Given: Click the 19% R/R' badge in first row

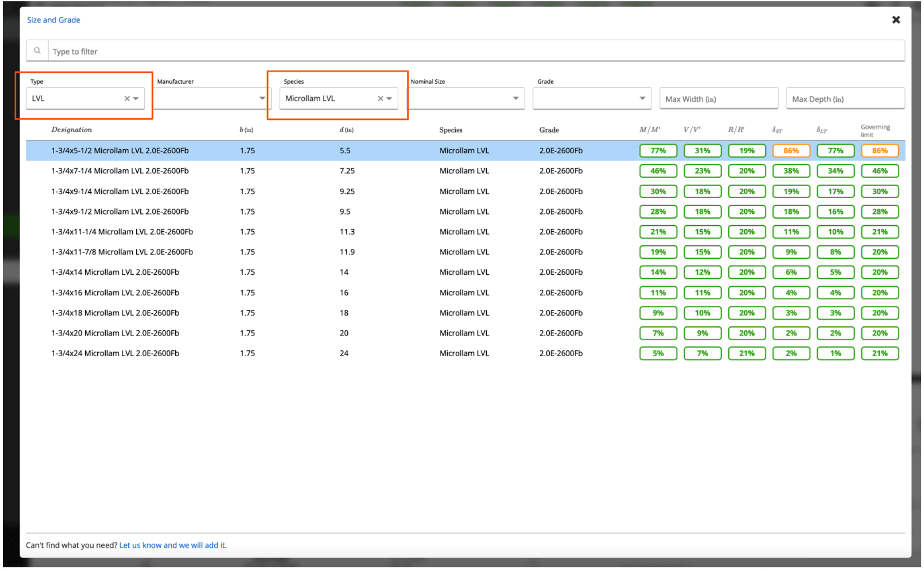Looking at the screenshot, I should [x=747, y=151].
